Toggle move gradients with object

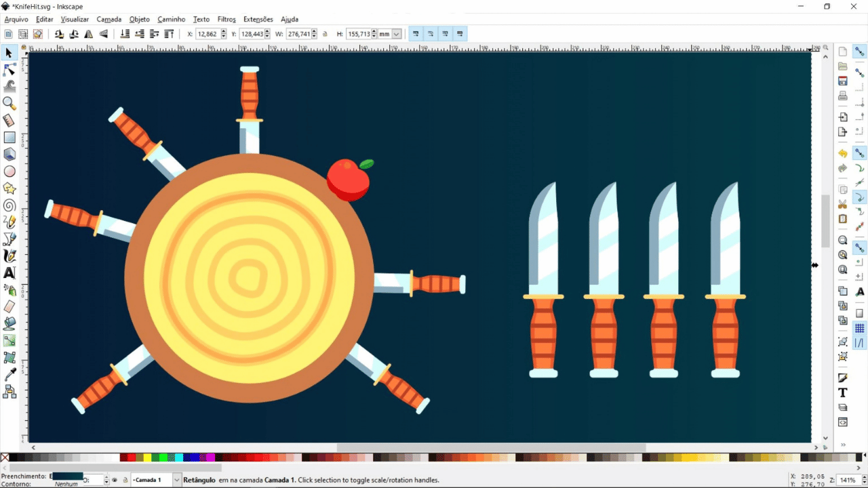pos(446,34)
